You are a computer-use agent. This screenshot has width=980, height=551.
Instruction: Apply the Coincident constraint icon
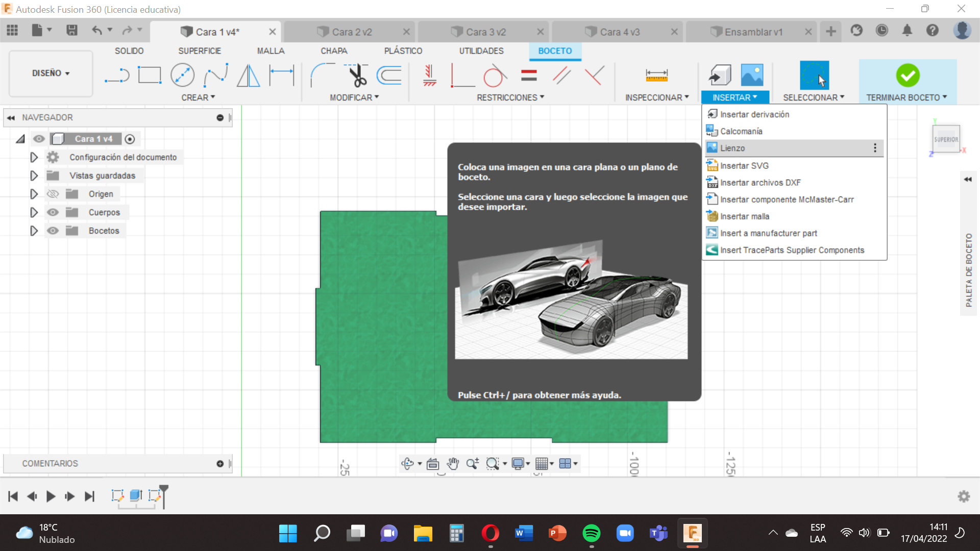click(x=595, y=76)
